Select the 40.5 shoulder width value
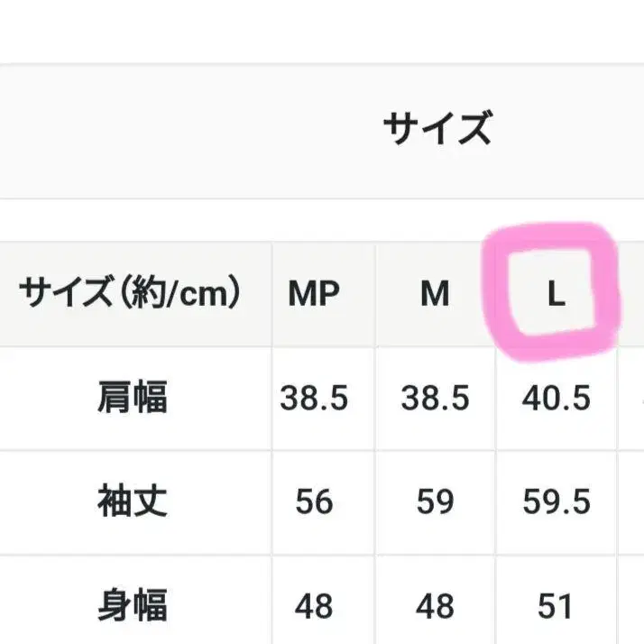This screenshot has height=644, width=644. coord(556,398)
